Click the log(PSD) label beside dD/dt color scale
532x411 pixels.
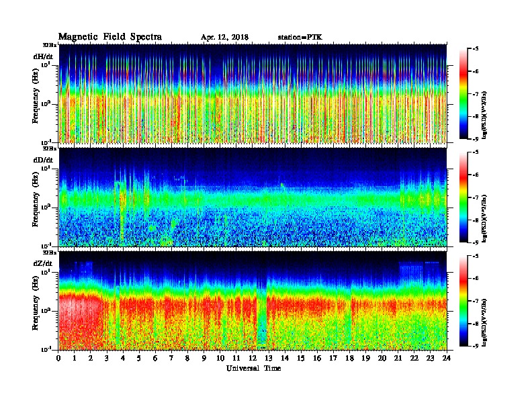click(x=485, y=219)
